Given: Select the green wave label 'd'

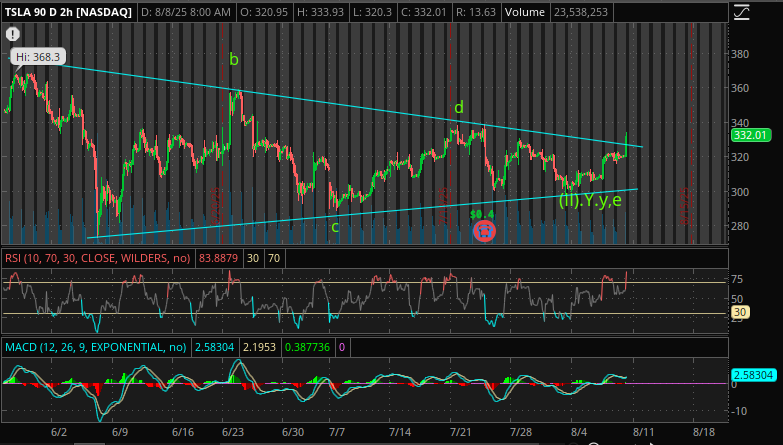Looking at the screenshot, I should pos(458,107).
